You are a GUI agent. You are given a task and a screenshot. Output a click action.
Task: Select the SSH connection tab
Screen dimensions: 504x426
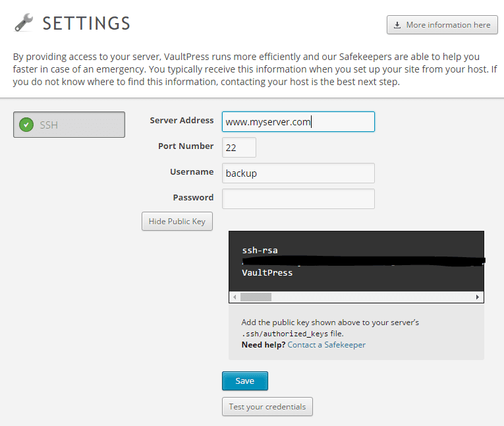pos(69,125)
